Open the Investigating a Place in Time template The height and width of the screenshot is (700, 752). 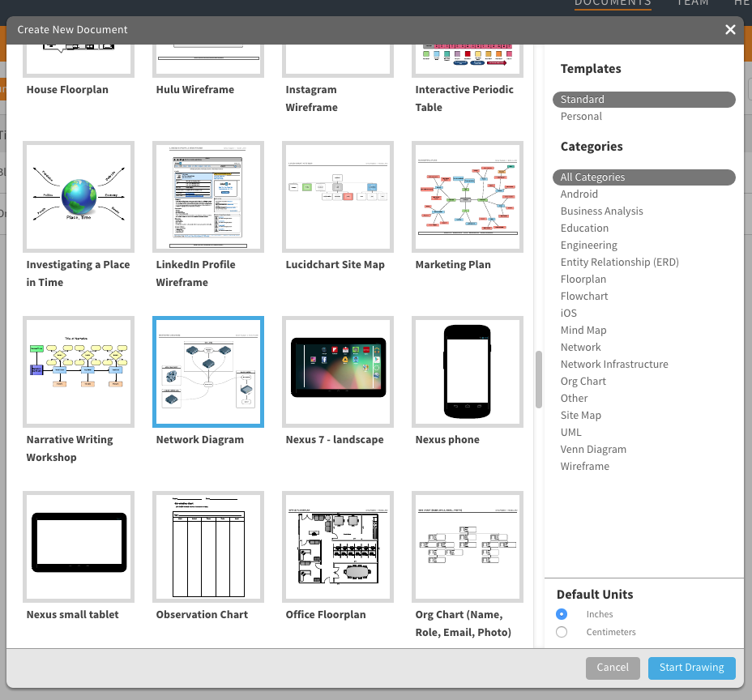tap(79, 197)
